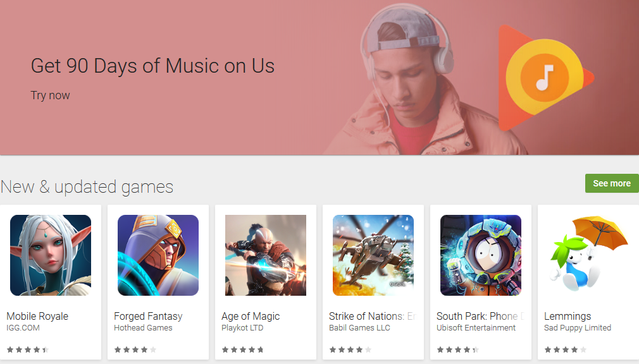Click the See more button
Viewport: 639px width, 364px height.
click(612, 183)
